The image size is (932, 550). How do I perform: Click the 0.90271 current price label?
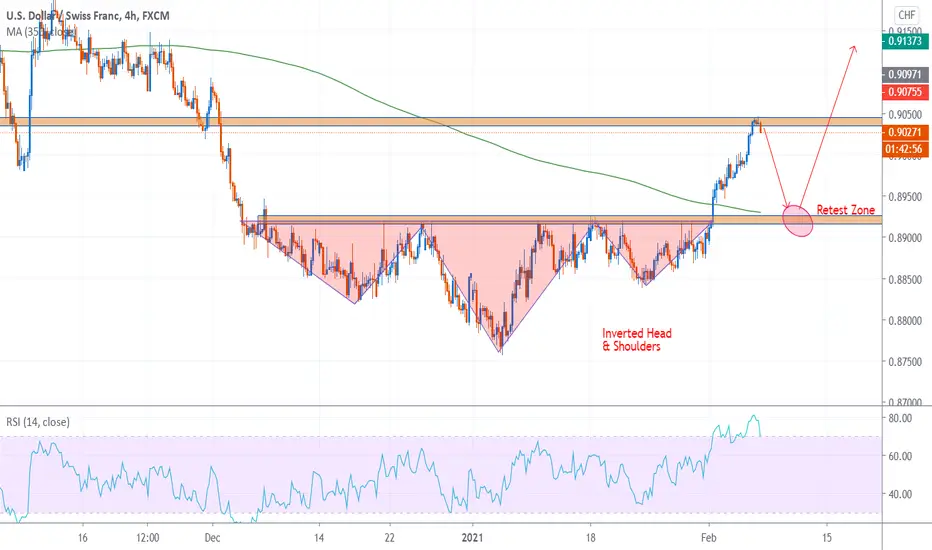click(x=905, y=133)
